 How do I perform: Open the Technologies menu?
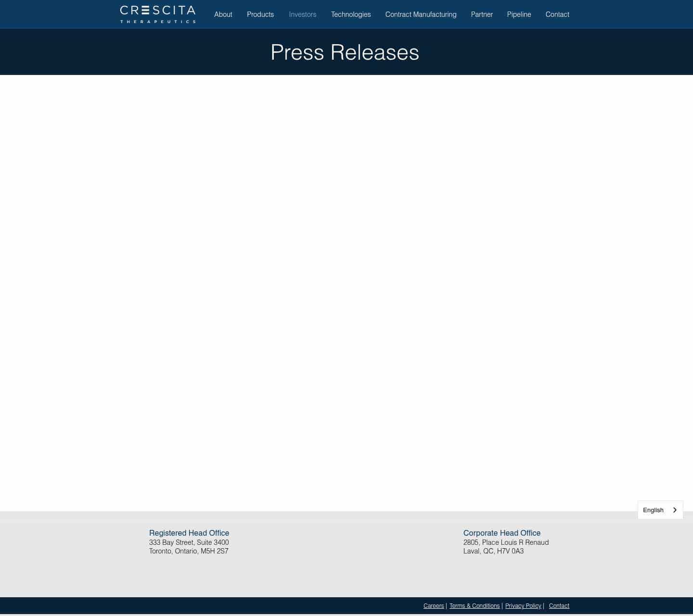click(x=351, y=14)
